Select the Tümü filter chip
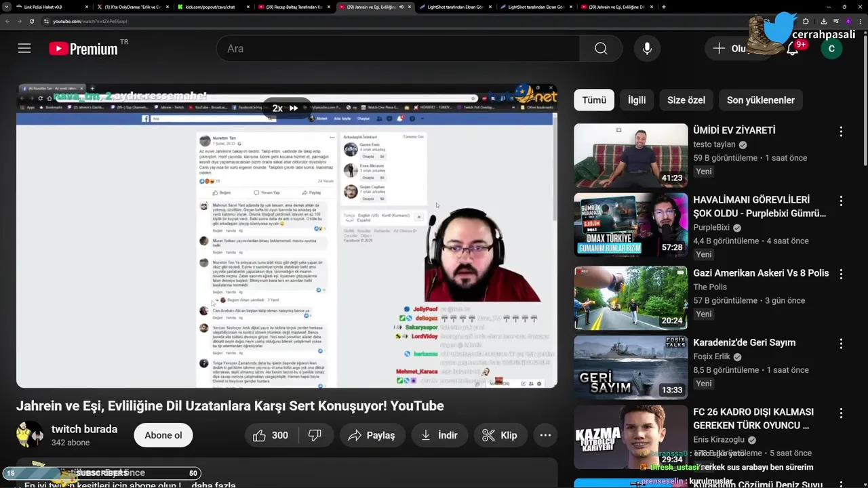 pos(594,100)
